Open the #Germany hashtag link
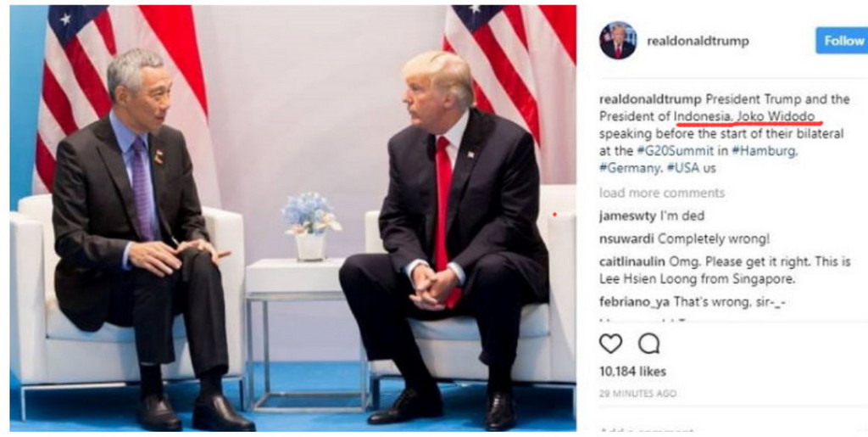 630,168
